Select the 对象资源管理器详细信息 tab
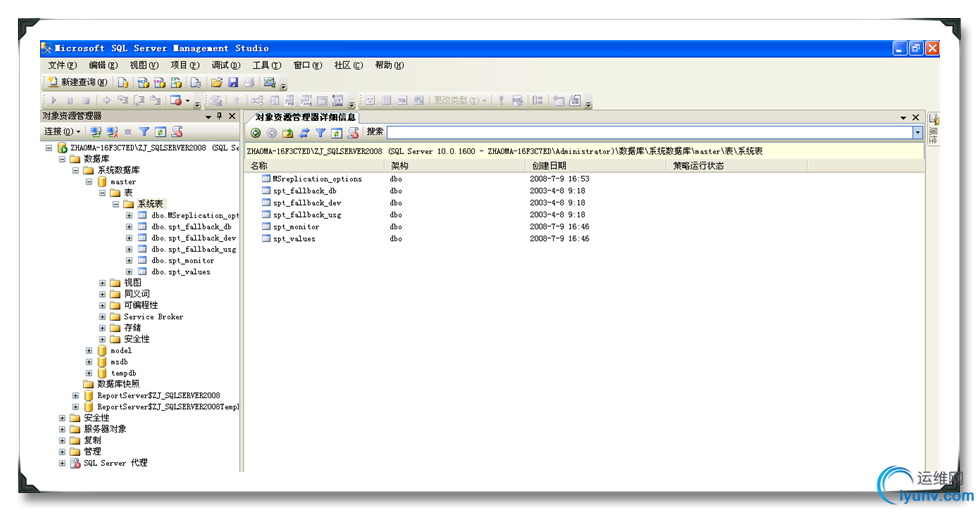The image size is (980, 512). (305, 117)
